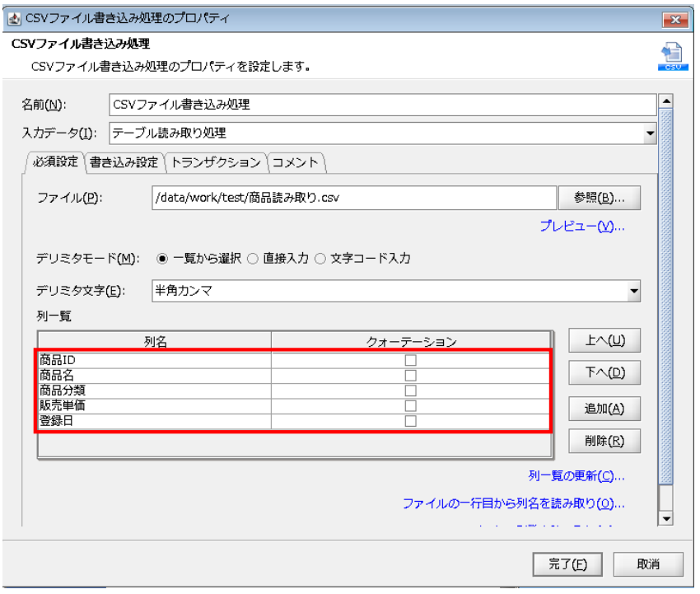Viewport: 700px width, 594px height.
Task: Expand the デリミタ文字 dropdown
Action: pos(634,290)
